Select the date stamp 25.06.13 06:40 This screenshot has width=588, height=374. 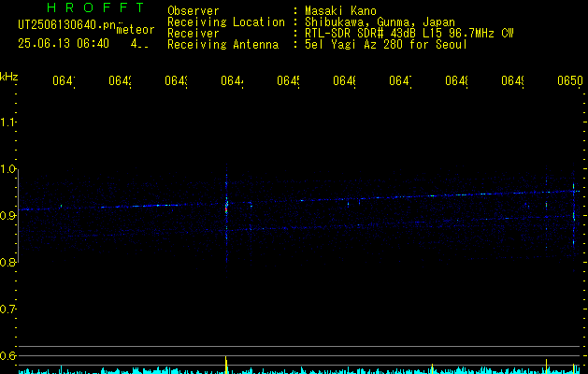coord(64,44)
